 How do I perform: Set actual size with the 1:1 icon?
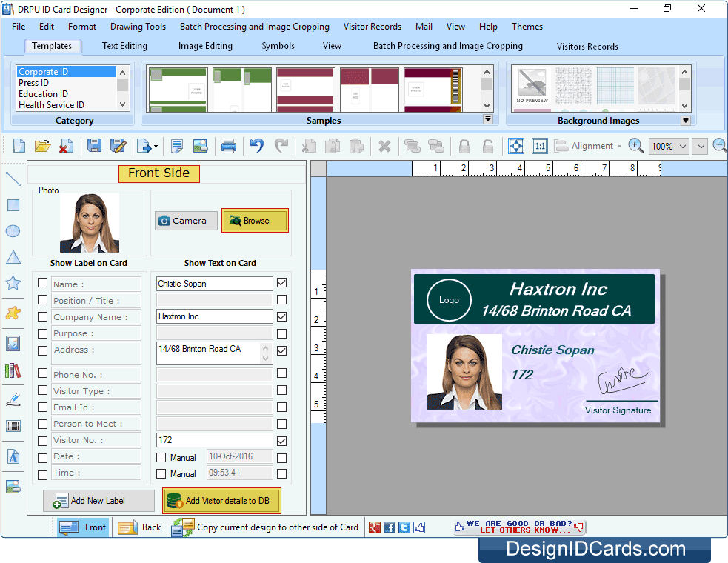(540, 146)
